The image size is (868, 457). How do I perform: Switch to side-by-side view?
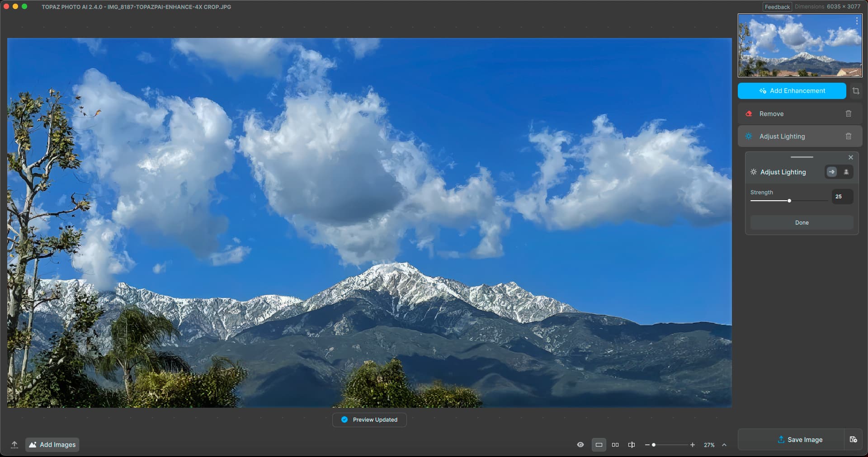point(615,445)
